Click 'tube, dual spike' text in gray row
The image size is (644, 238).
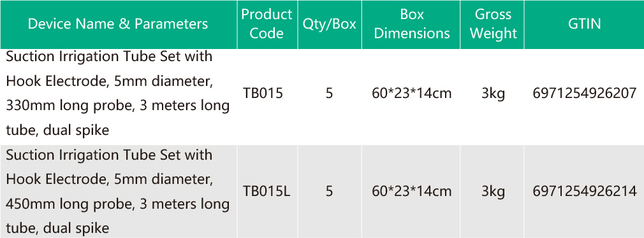pyautogui.click(x=57, y=228)
